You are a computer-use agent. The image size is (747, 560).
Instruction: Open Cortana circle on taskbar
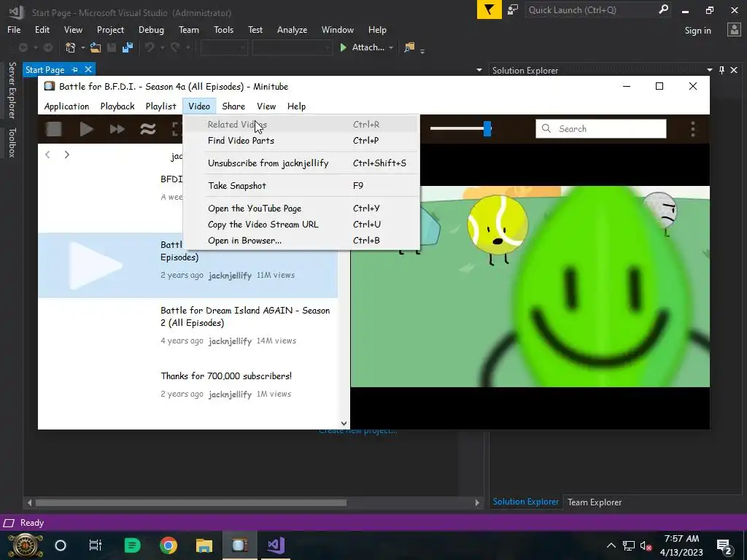pyautogui.click(x=61, y=545)
